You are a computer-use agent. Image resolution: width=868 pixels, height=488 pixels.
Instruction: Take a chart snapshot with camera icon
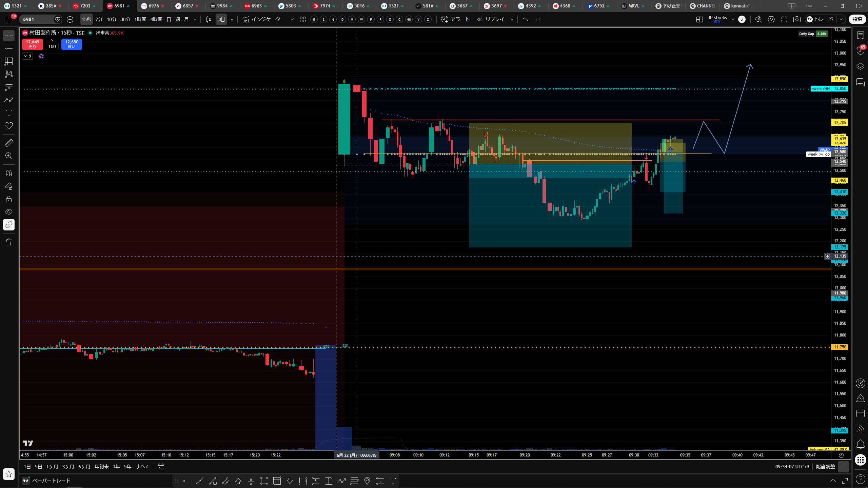797,19
